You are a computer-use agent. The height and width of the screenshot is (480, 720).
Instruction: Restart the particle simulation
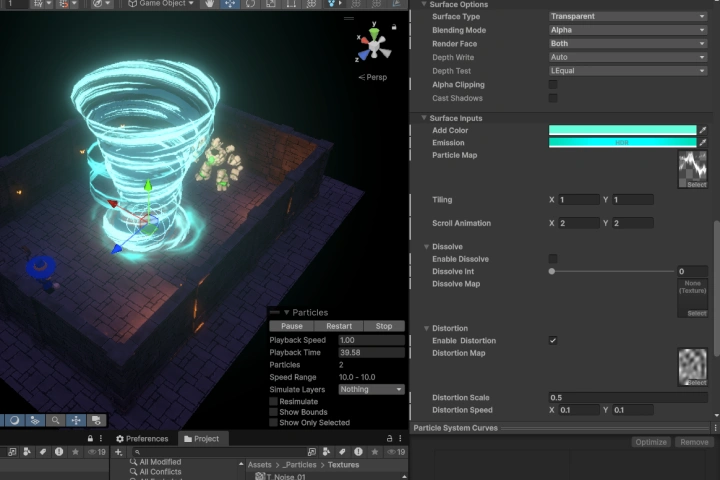(339, 326)
